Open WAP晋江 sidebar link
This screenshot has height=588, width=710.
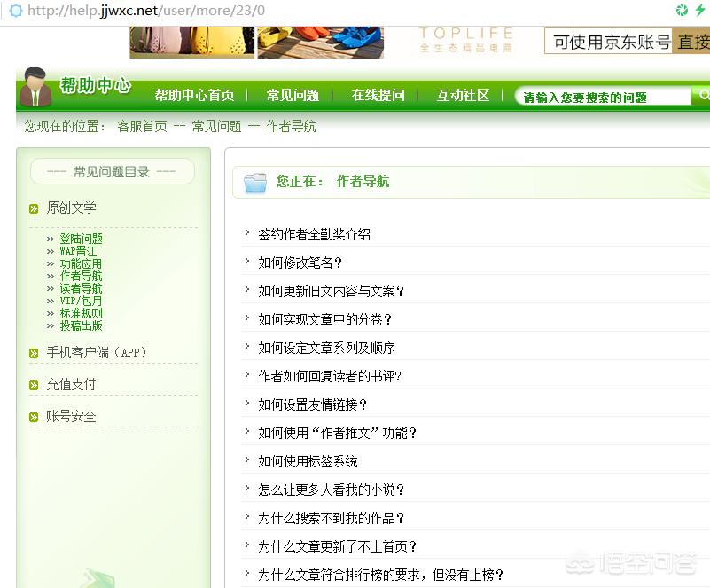pyautogui.click(x=78, y=251)
